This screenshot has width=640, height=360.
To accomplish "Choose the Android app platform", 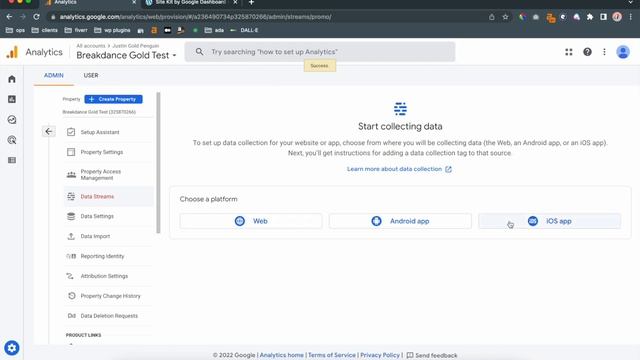I will tap(400, 221).
